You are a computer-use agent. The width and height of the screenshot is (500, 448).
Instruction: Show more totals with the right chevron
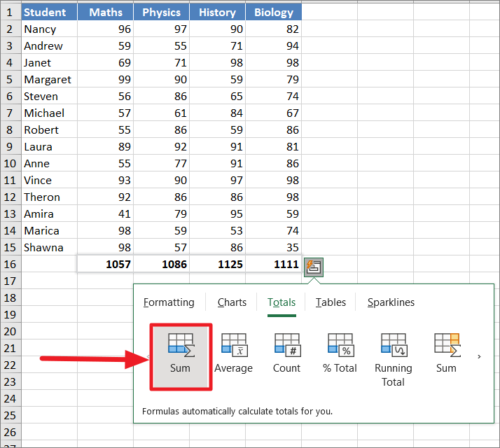479,356
